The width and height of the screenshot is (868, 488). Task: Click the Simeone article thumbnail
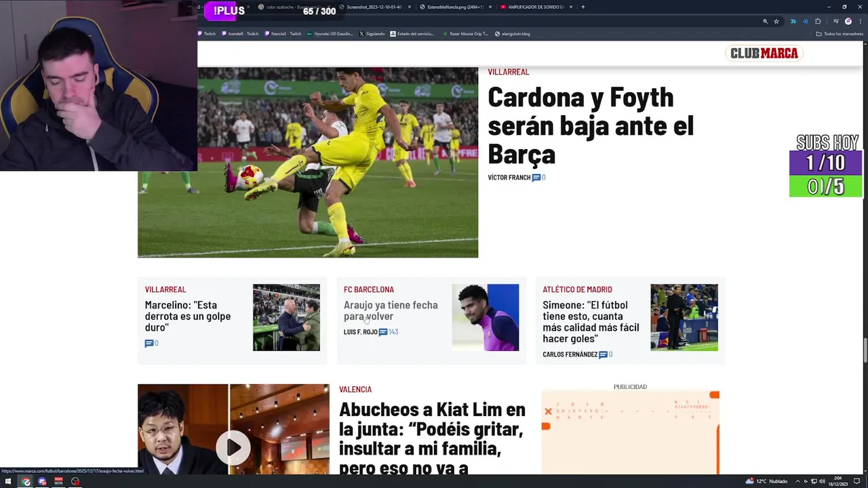click(x=684, y=317)
